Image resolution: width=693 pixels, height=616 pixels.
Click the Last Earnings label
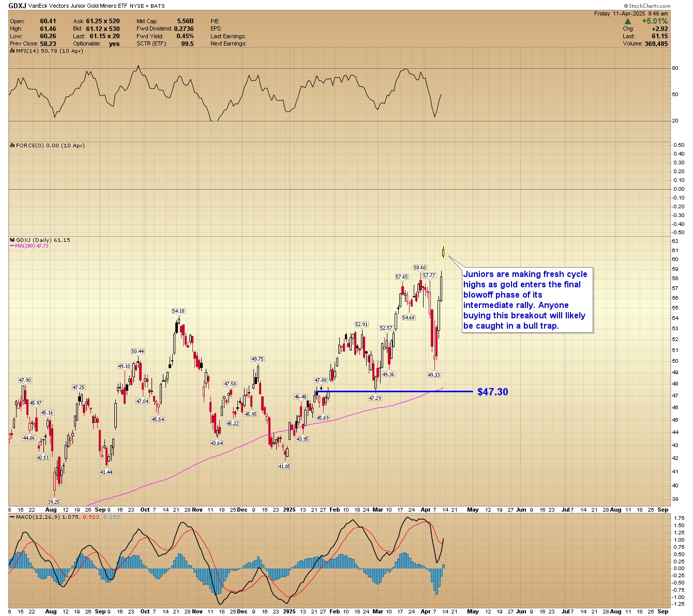coord(228,36)
